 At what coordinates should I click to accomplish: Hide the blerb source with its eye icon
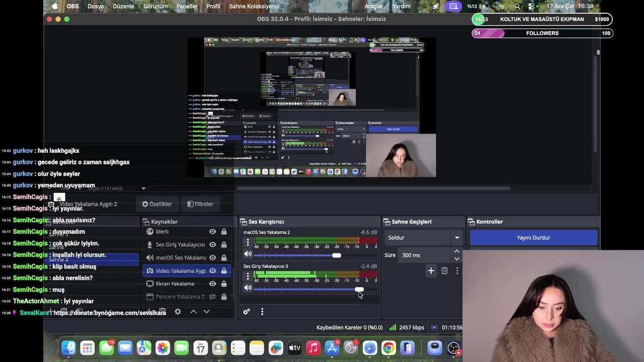[x=212, y=232]
